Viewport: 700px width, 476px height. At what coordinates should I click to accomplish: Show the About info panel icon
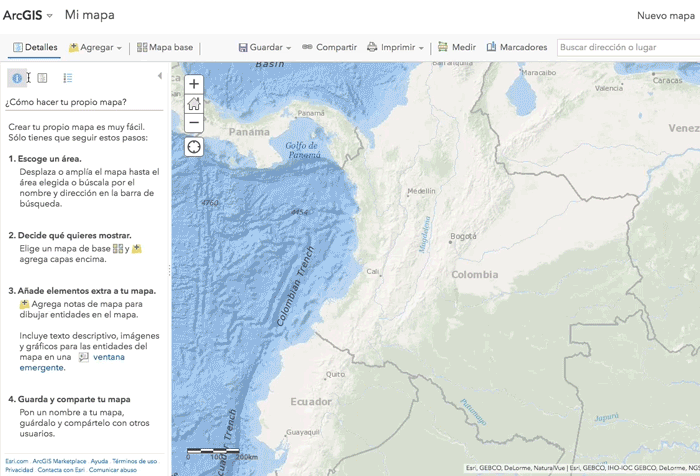(17, 77)
